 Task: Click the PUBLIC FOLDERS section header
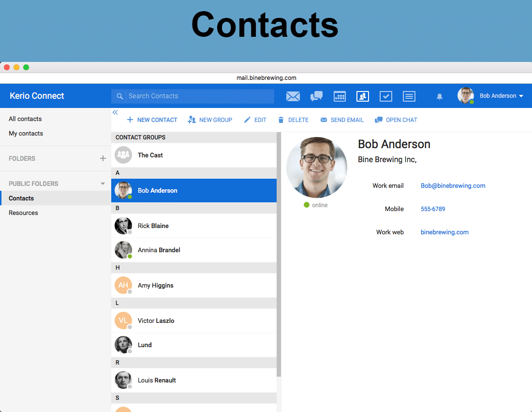[33, 184]
